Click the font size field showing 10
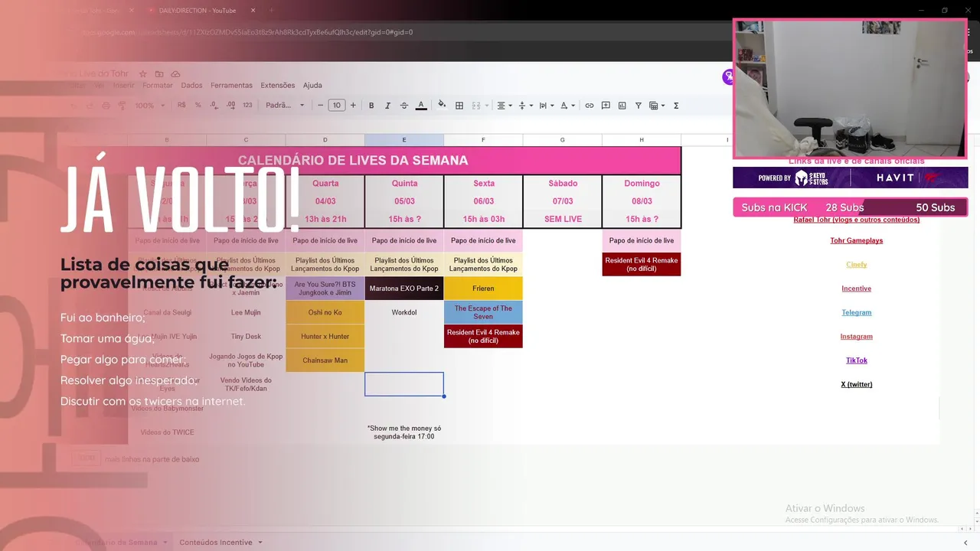980x551 pixels. click(337, 106)
